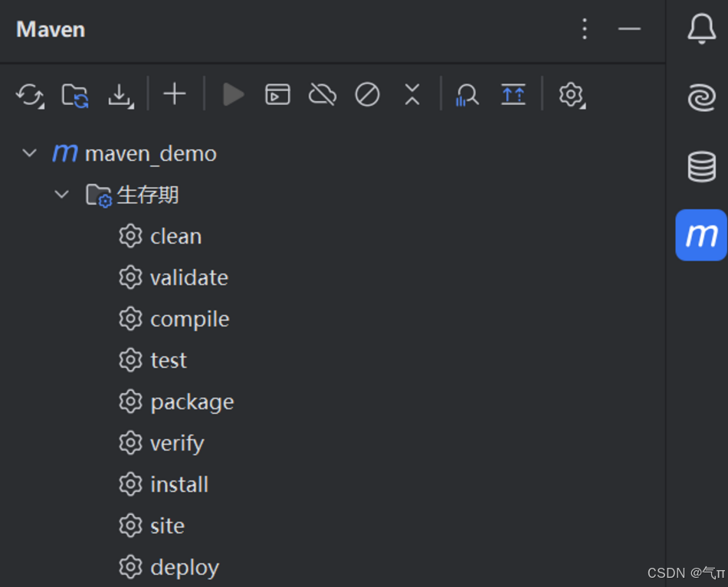Click gear icon beside deploy

tap(130, 567)
